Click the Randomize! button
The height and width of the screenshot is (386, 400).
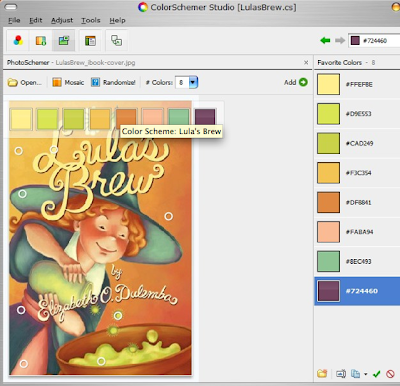pos(113,82)
